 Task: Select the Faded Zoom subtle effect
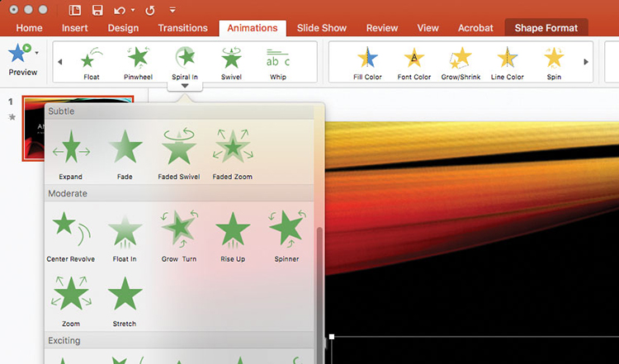pyautogui.click(x=233, y=154)
